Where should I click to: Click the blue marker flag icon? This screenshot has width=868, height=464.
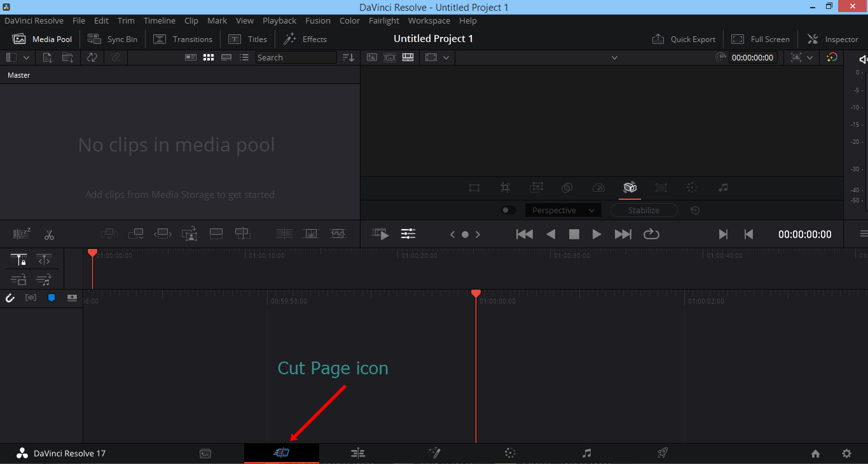[52, 297]
